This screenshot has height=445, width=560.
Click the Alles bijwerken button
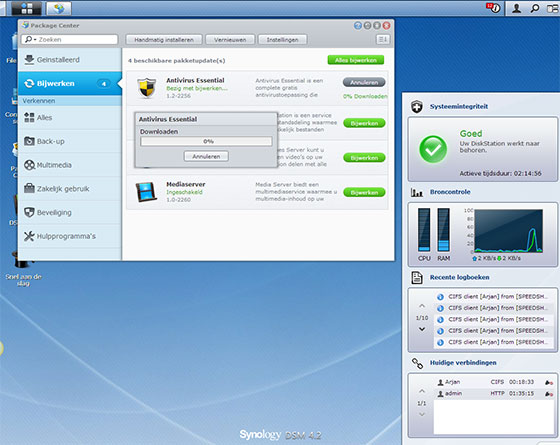pos(356,60)
